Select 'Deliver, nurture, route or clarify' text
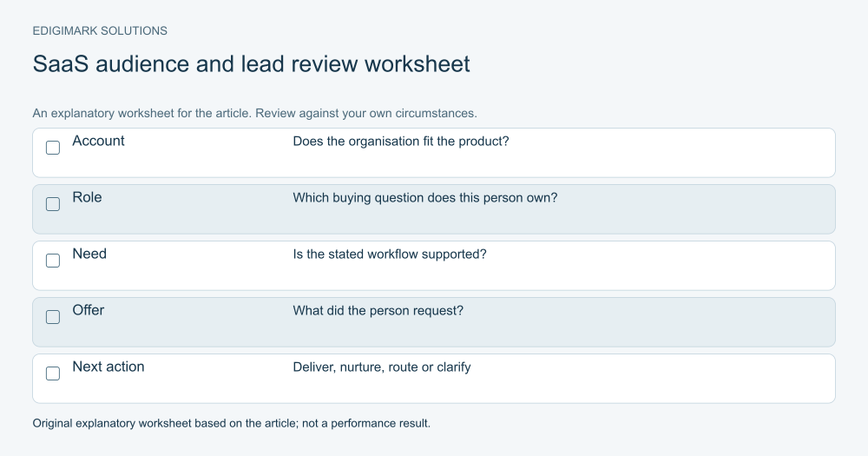868x456 pixels. (x=382, y=367)
